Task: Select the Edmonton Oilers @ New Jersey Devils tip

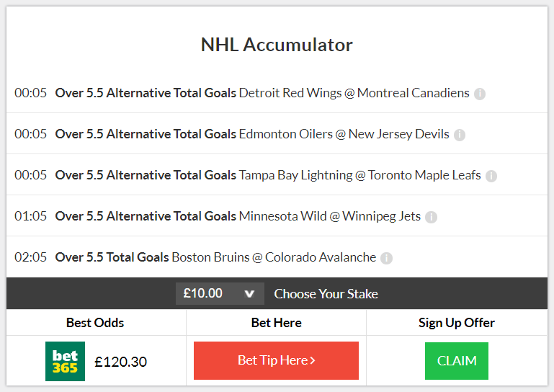Action: point(277,133)
